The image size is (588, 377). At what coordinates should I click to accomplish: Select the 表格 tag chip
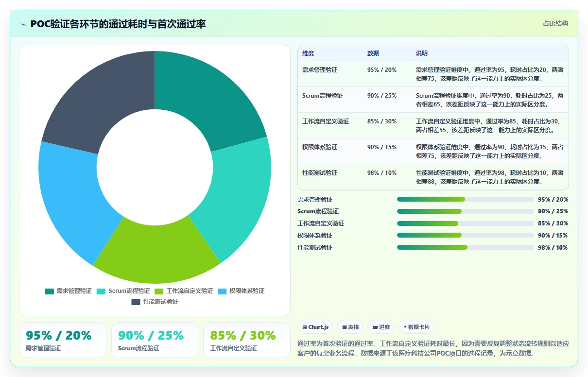tap(350, 327)
